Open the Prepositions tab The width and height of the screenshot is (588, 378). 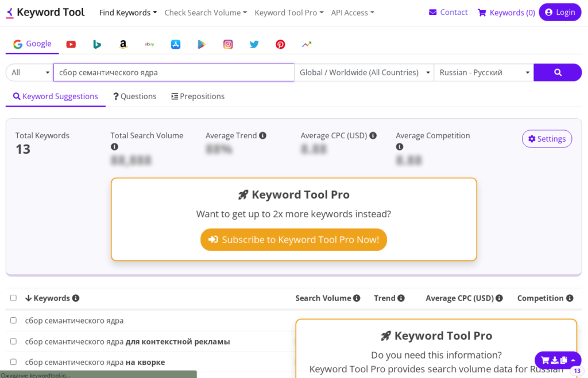198,96
